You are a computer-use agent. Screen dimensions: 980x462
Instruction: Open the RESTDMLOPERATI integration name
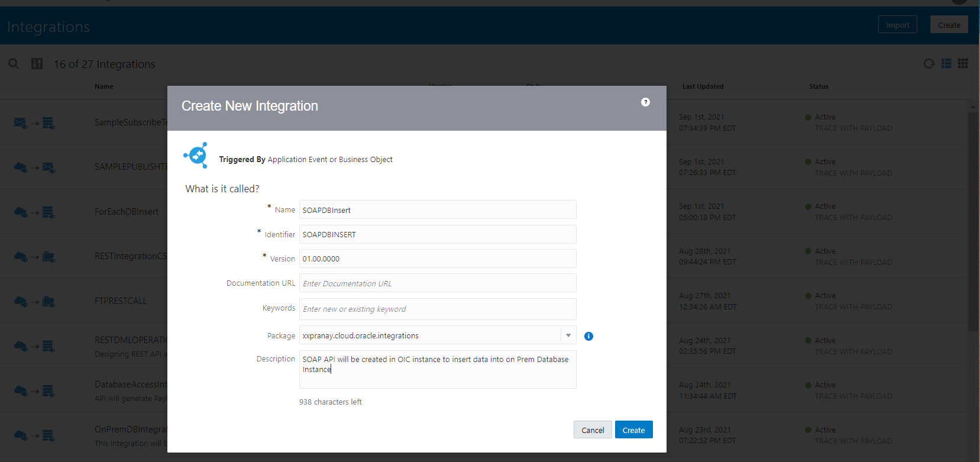point(131,340)
